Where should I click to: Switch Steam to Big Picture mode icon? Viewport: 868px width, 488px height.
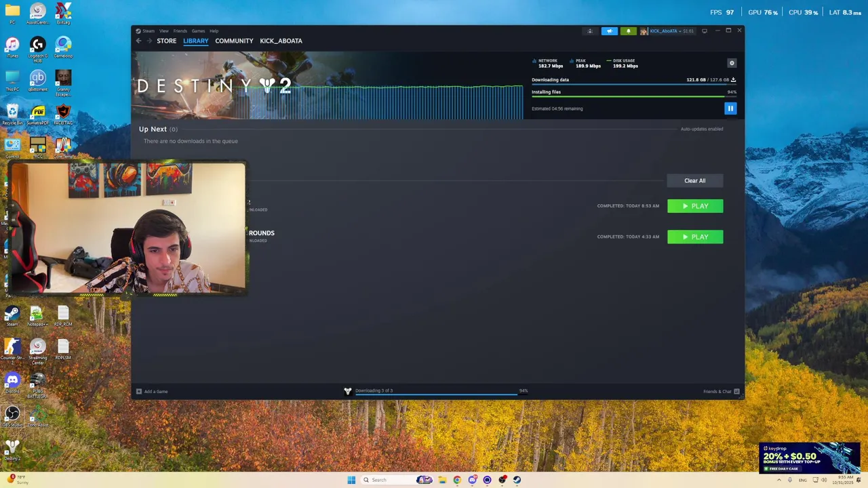tap(705, 31)
